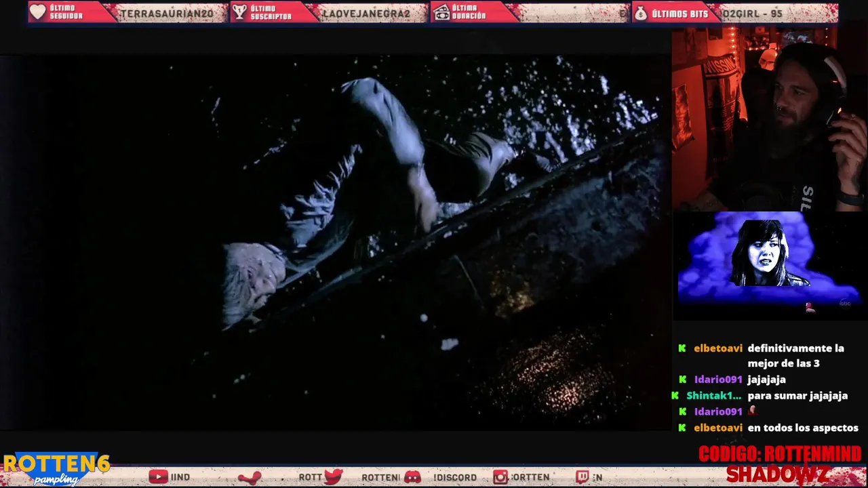Click the TERRASAURIAN20 follower name

point(167,14)
